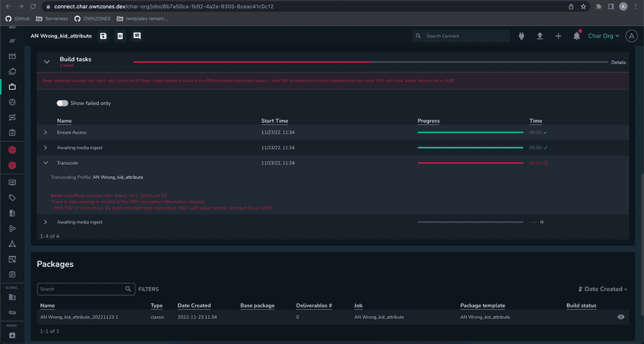Sort packages by Type column
This screenshot has width=644, height=344.
[x=156, y=305]
